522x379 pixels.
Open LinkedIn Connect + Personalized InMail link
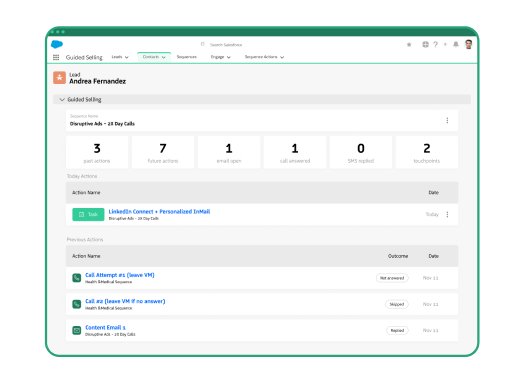[159, 211]
